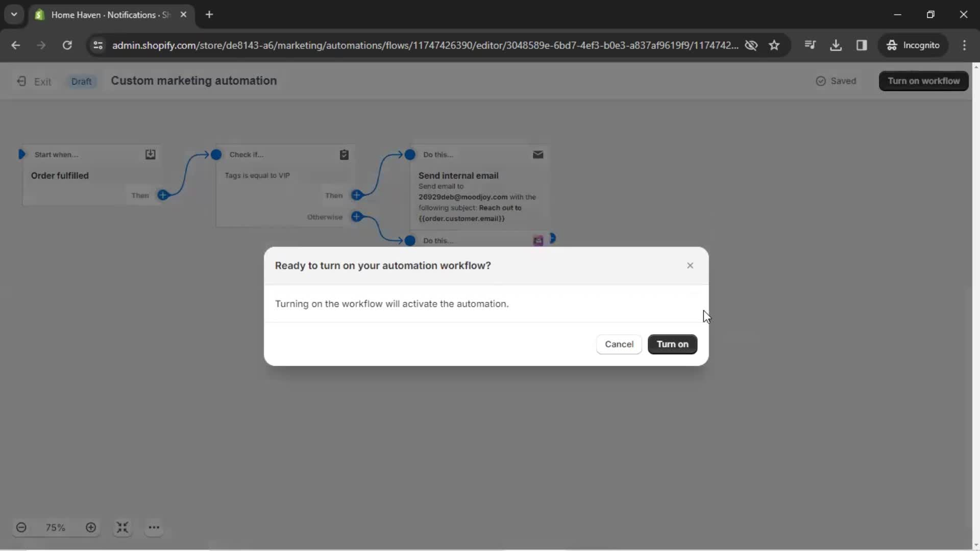Toggle the Draft workflow status label
This screenshot has height=551, width=980.
click(81, 81)
